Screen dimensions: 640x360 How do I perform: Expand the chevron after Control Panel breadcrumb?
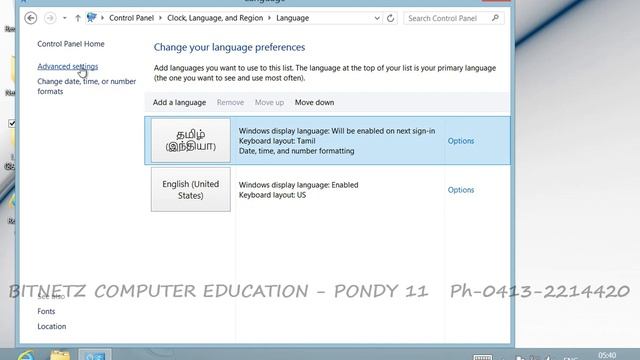[x=160, y=18]
